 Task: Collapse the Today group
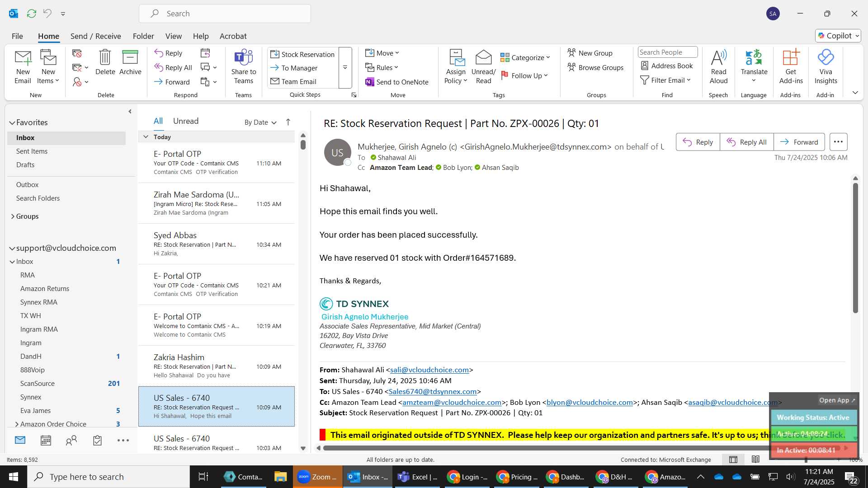click(x=146, y=136)
